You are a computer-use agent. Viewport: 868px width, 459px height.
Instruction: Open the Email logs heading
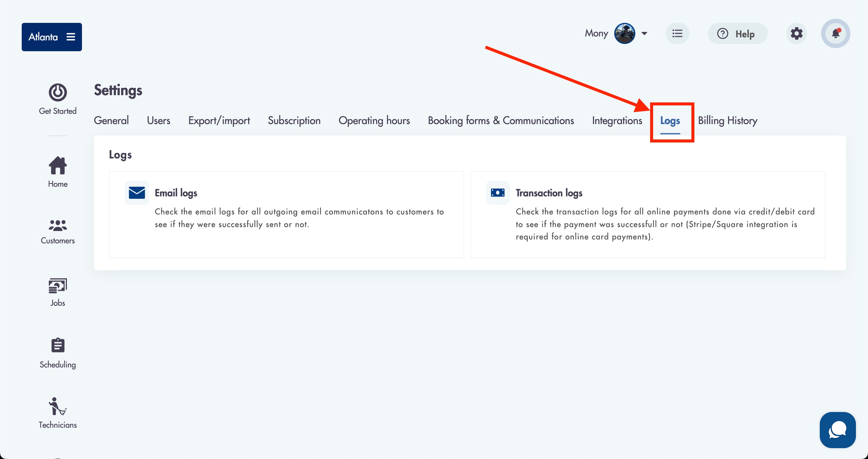click(x=176, y=193)
